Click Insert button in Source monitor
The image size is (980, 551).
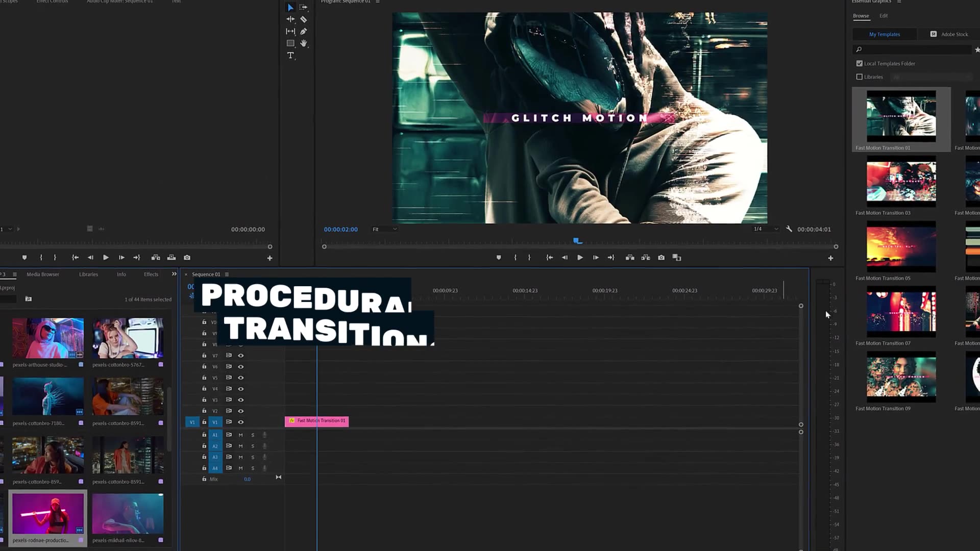156,258
